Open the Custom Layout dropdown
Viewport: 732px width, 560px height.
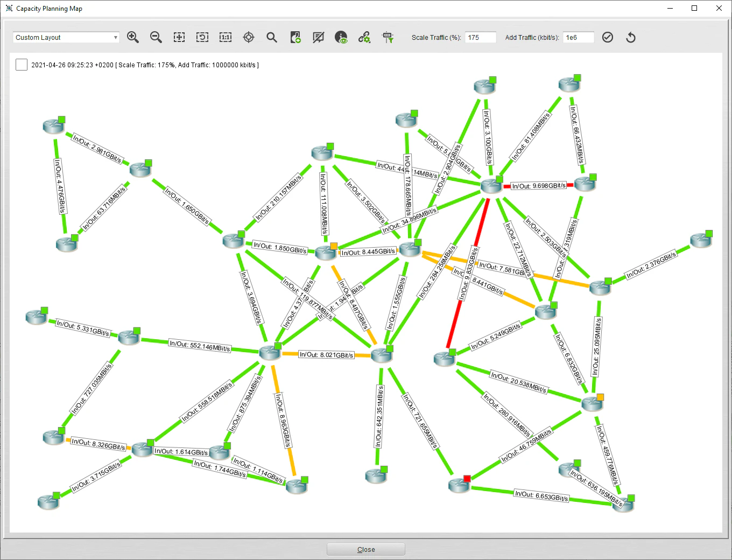pyautogui.click(x=115, y=37)
